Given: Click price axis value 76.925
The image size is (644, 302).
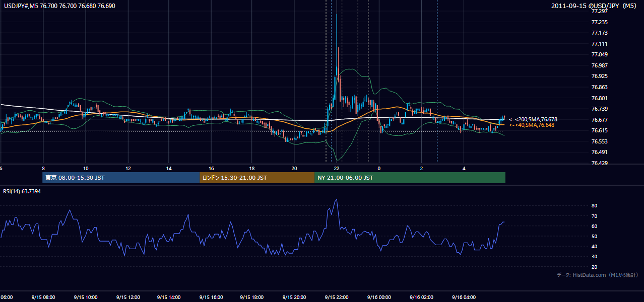Looking at the screenshot, I should click(x=600, y=76).
